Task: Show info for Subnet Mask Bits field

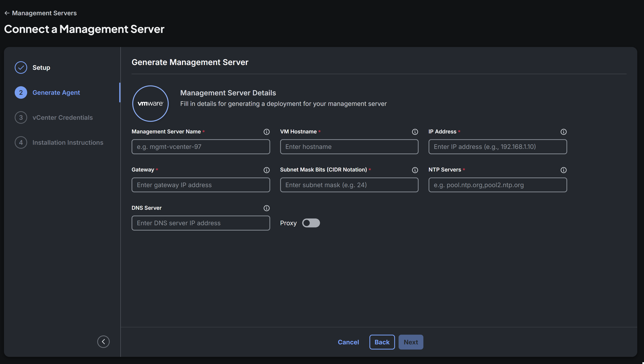Action: pyautogui.click(x=415, y=170)
